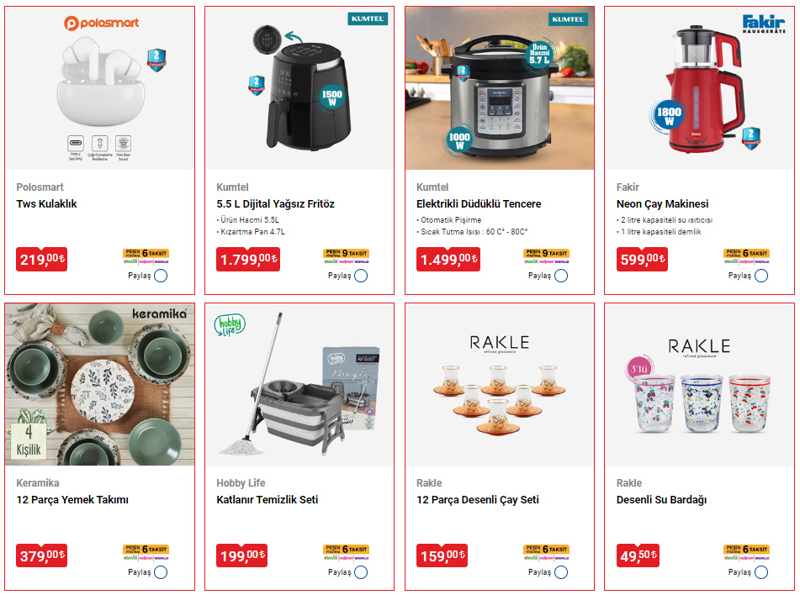Image resolution: width=800 pixels, height=595 pixels.
Task: Click the Fakir brand logo
Action: click(x=763, y=23)
